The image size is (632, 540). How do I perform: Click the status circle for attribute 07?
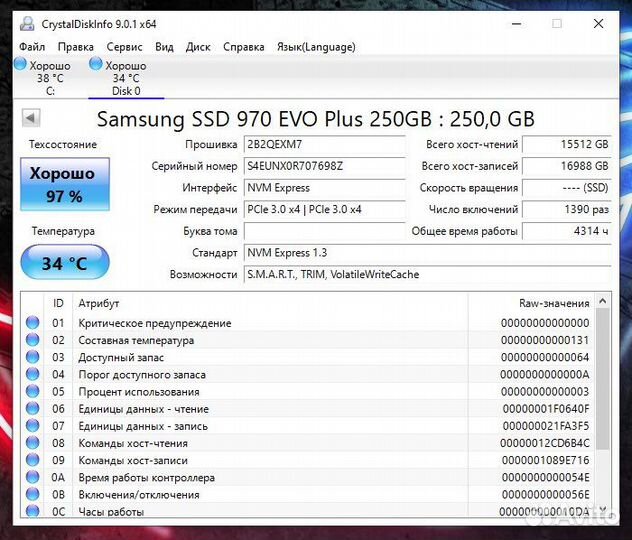coord(33,425)
